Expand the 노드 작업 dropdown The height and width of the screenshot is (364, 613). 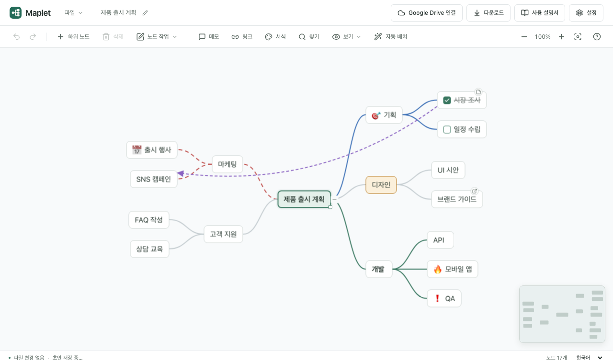(157, 37)
